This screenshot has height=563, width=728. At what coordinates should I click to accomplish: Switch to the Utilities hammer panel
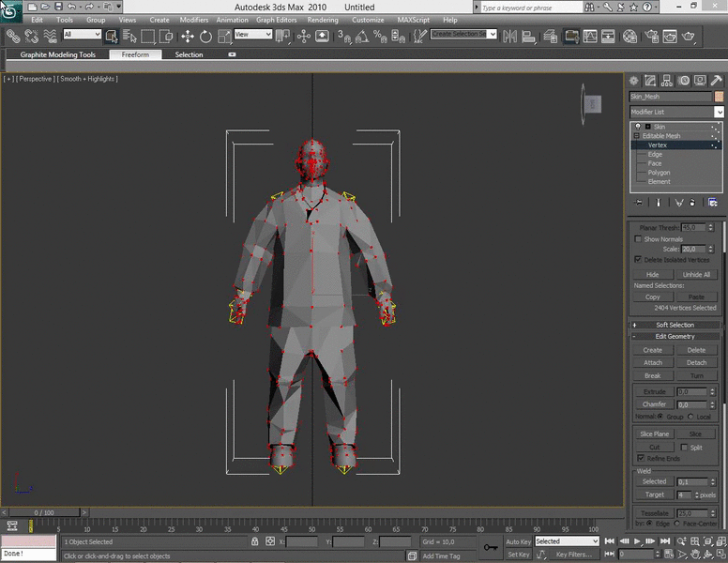point(718,81)
